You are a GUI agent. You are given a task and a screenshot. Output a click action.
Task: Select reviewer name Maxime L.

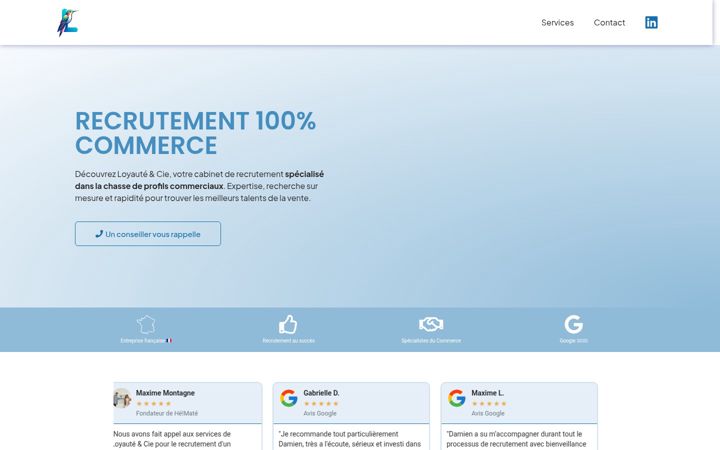[x=488, y=393]
